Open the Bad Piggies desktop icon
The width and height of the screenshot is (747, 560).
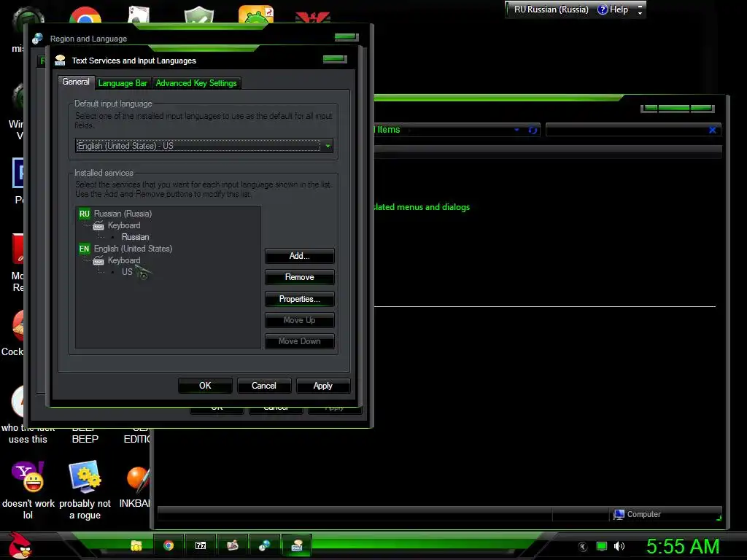[x=256, y=15]
